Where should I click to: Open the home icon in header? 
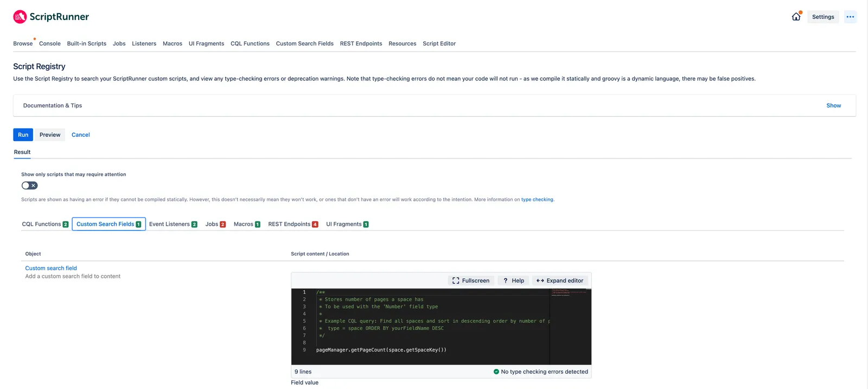coord(796,17)
